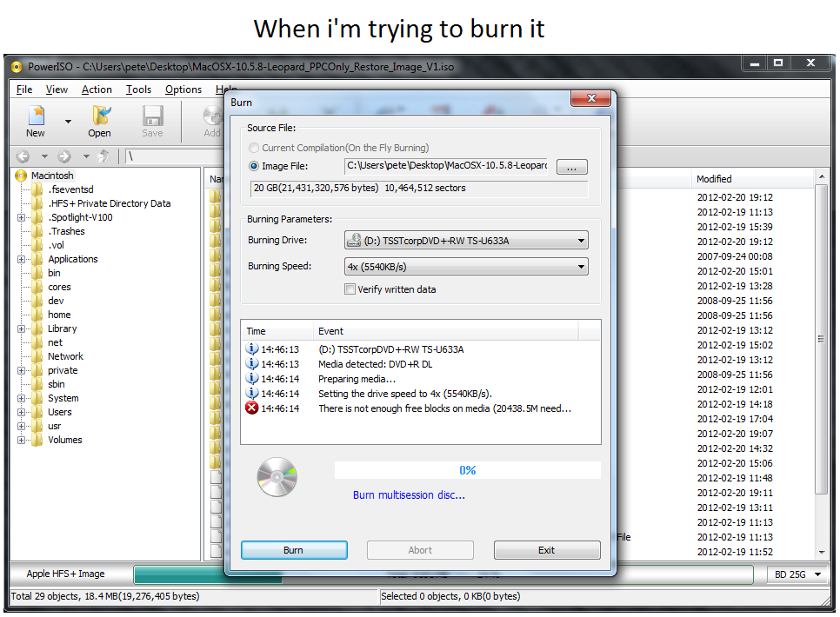The width and height of the screenshot is (840, 617).
Task: Click the PowerISO title bar app icon
Action: point(17,66)
